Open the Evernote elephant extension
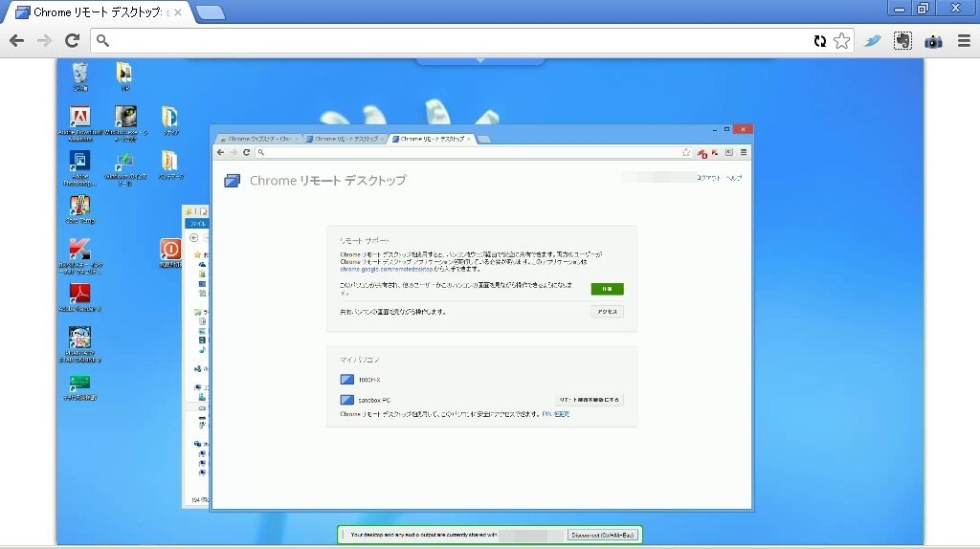Screen dimensions: 980x549 (902, 41)
